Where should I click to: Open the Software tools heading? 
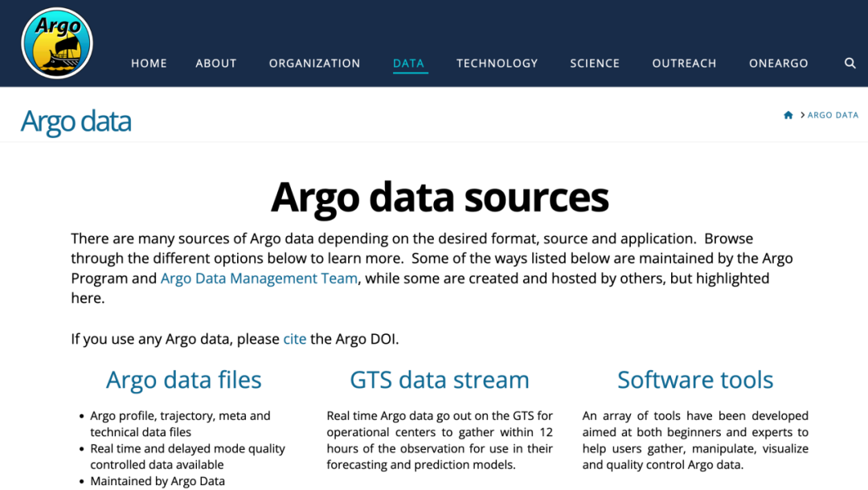[x=695, y=380]
